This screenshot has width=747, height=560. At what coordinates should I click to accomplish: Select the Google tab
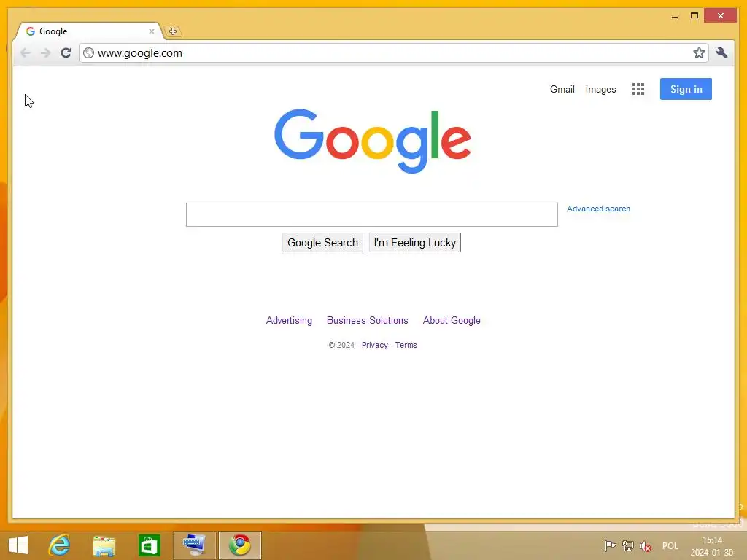[x=90, y=31]
